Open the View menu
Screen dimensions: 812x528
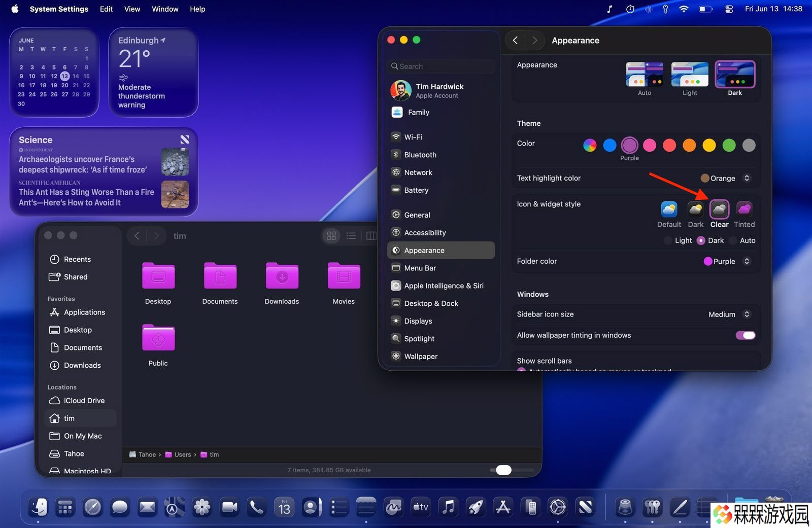click(x=132, y=9)
